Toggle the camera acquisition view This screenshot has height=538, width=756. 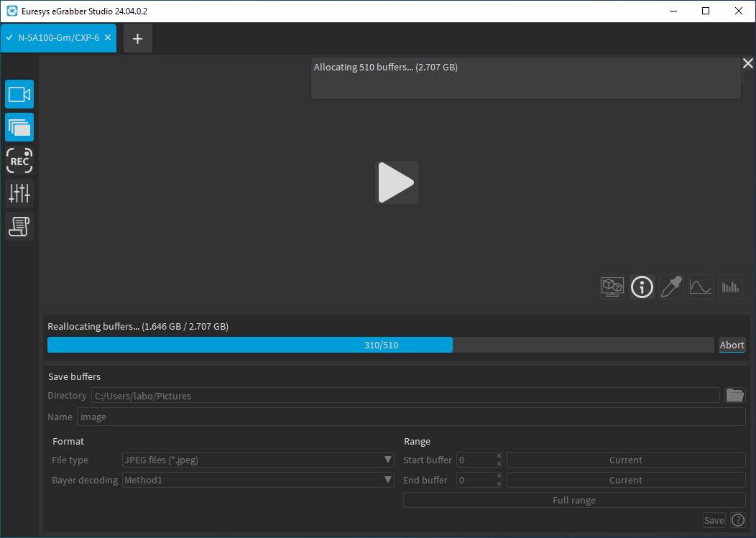point(19,94)
